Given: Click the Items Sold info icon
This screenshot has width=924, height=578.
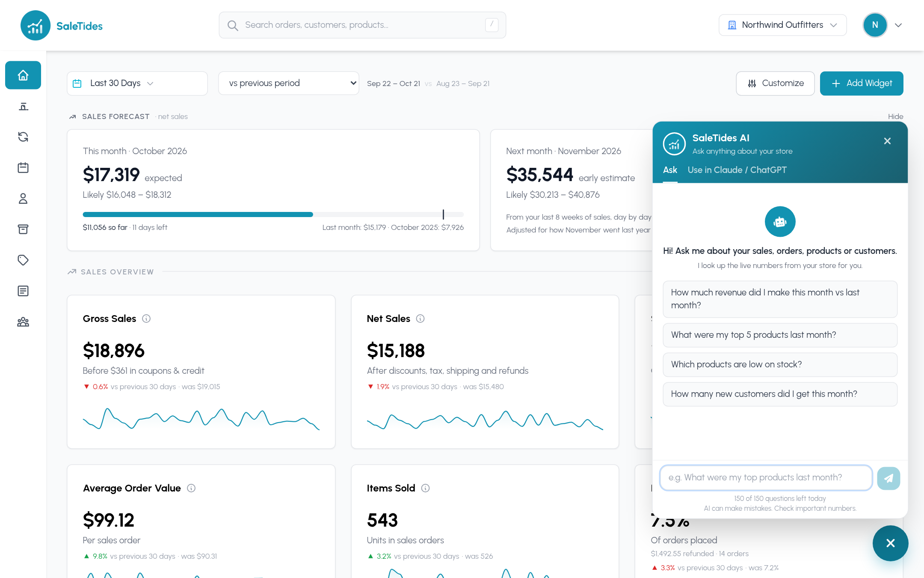Looking at the screenshot, I should [x=425, y=488].
